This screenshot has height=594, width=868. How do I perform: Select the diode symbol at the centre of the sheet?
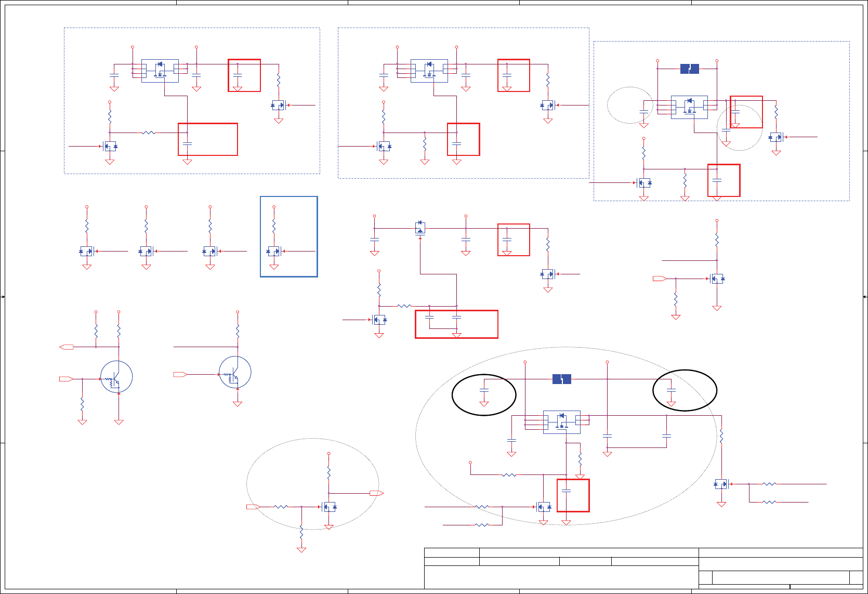(x=420, y=228)
